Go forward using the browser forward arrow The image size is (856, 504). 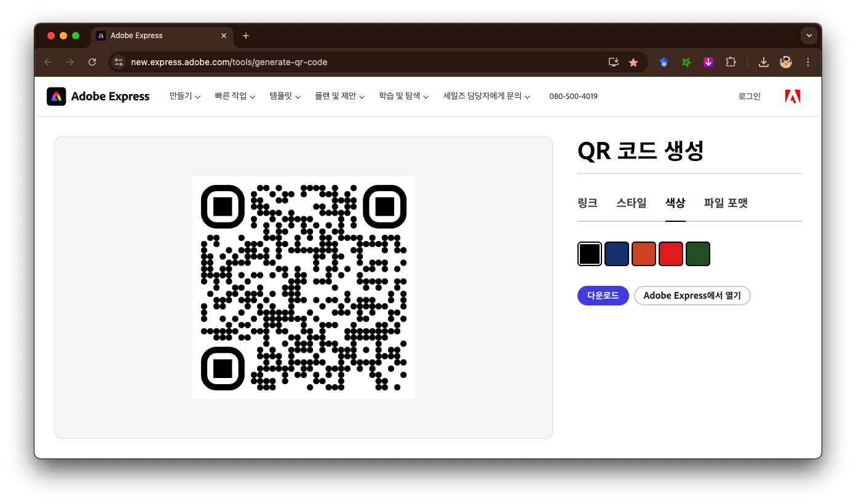70,62
